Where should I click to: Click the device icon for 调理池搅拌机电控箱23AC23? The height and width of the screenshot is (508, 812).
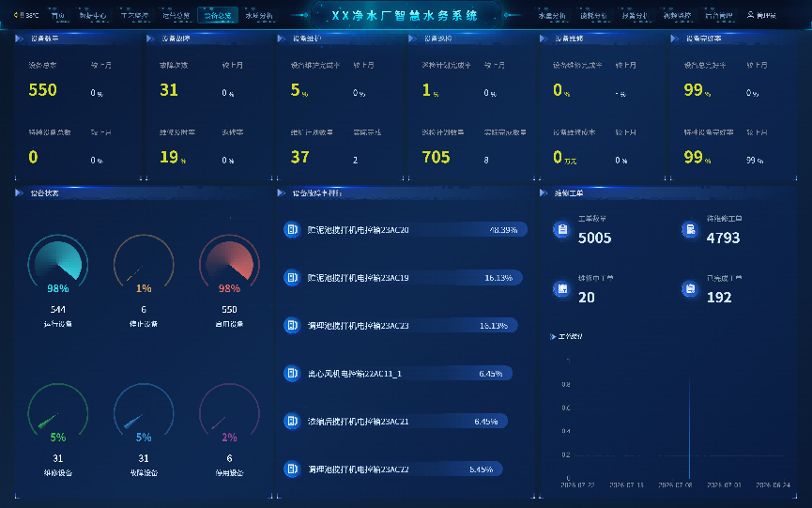coord(292,325)
